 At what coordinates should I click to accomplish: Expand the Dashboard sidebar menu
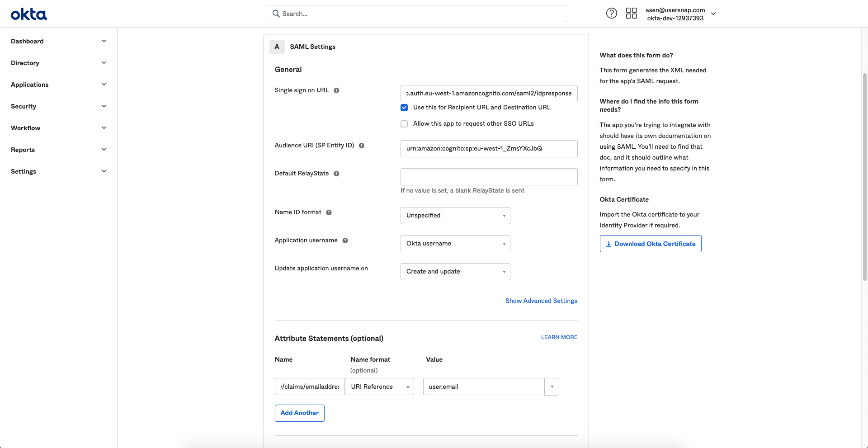(59, 41)
